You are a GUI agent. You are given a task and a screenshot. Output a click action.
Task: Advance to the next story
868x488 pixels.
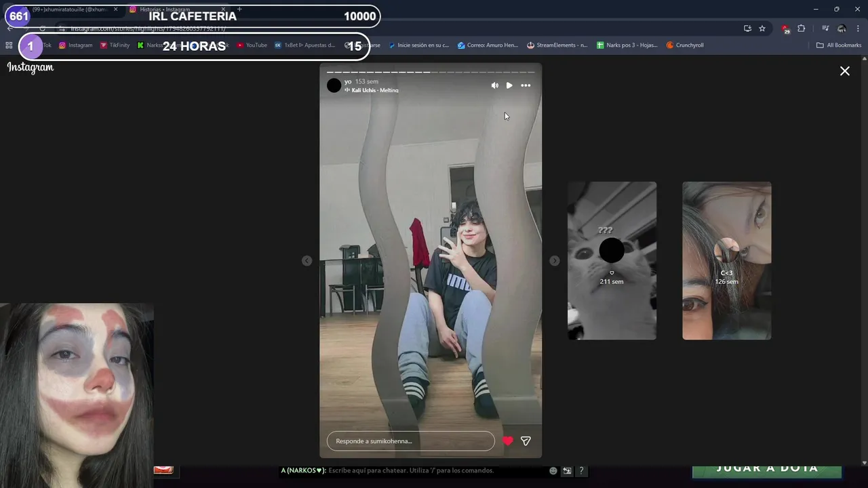[x=555, y=261]
